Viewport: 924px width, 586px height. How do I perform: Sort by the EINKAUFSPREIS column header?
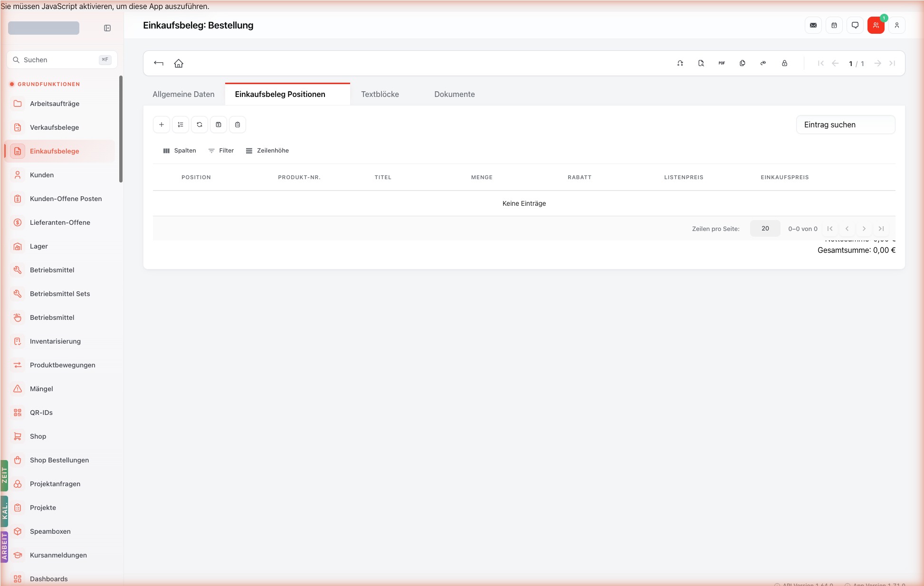(x=785, y=177)
